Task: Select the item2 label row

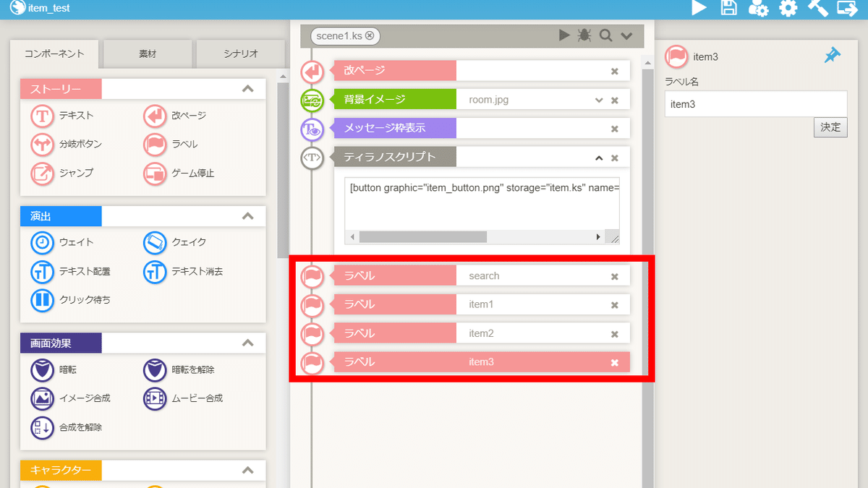Action: coord(482,333)
